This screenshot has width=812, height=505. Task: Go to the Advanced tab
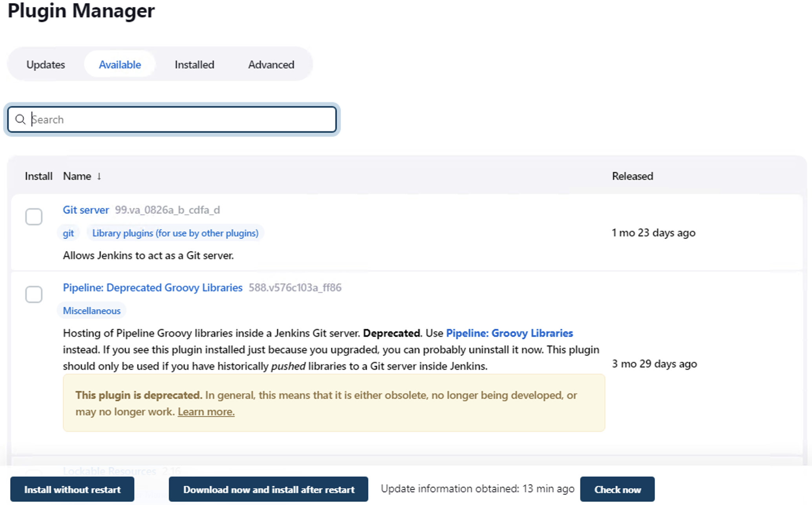tap(271, 65)
